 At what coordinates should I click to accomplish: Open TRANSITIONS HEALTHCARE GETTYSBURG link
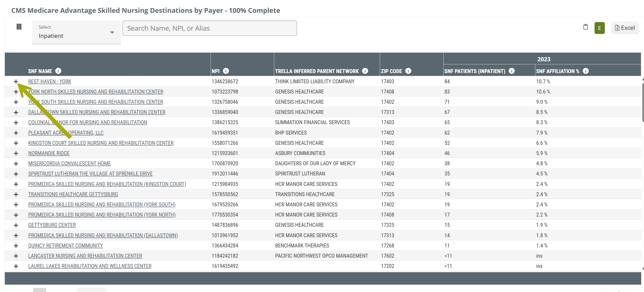(x=73, y=194)
